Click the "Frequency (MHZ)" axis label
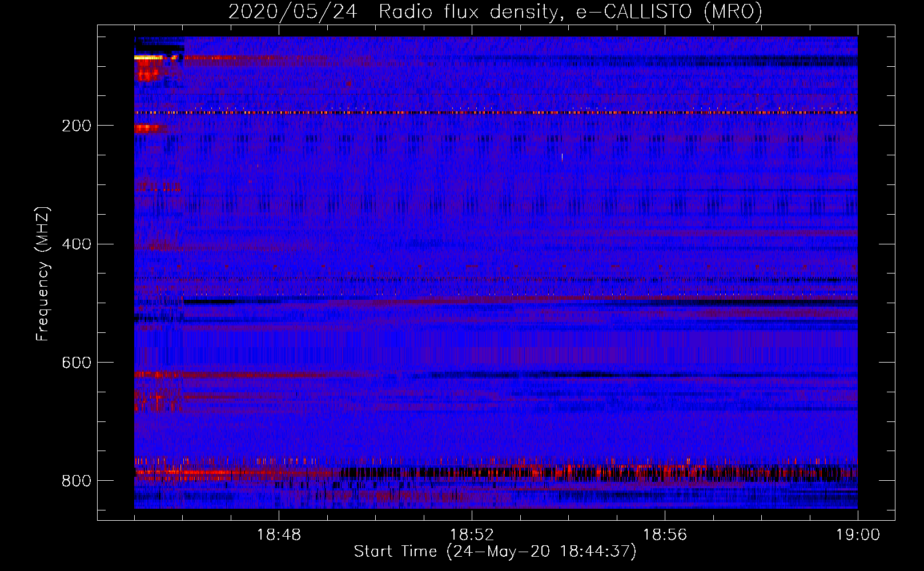 click(43, 274)
